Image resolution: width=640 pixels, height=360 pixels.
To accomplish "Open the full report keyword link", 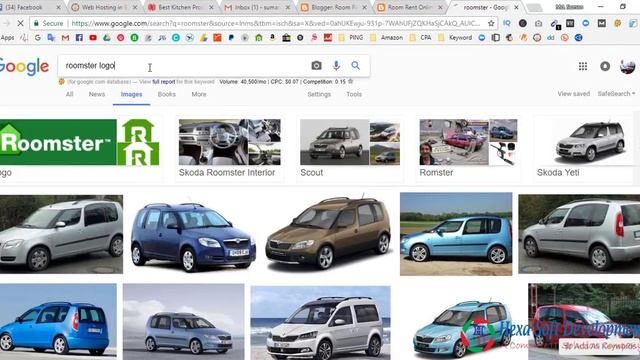I will tap(164, 82).
